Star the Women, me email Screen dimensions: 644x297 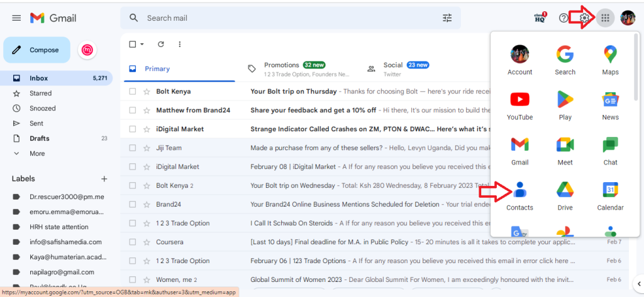[147, 280]
